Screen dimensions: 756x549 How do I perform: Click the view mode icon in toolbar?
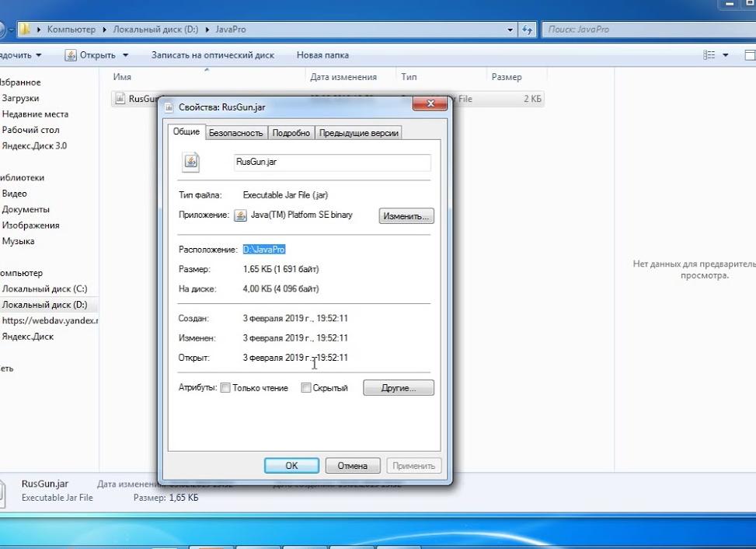point(709,55)
